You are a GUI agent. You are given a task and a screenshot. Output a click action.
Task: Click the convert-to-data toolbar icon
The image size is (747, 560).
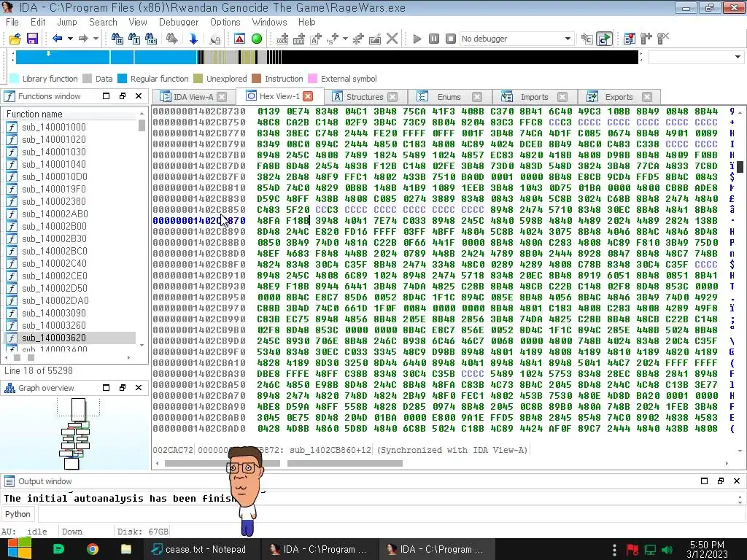298,39
